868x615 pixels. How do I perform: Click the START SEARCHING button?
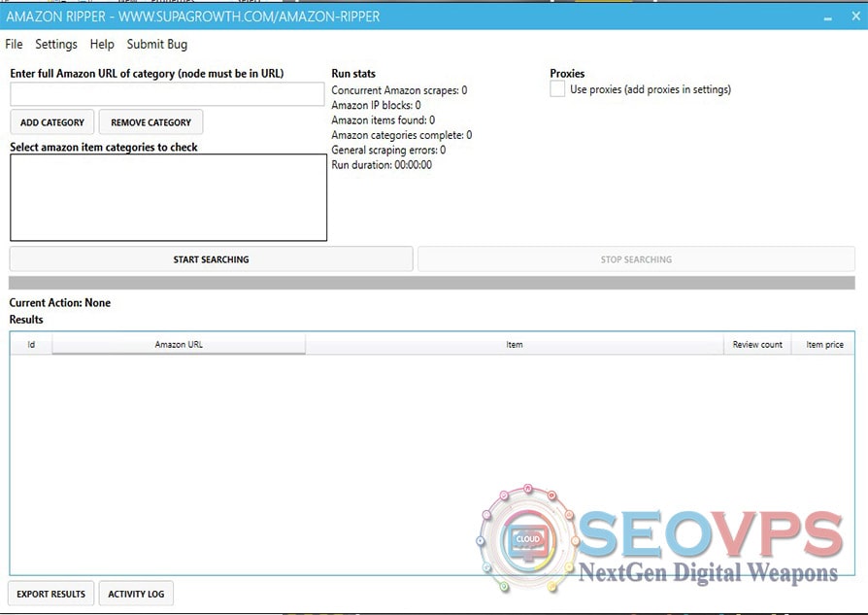(x=211, y=259)
